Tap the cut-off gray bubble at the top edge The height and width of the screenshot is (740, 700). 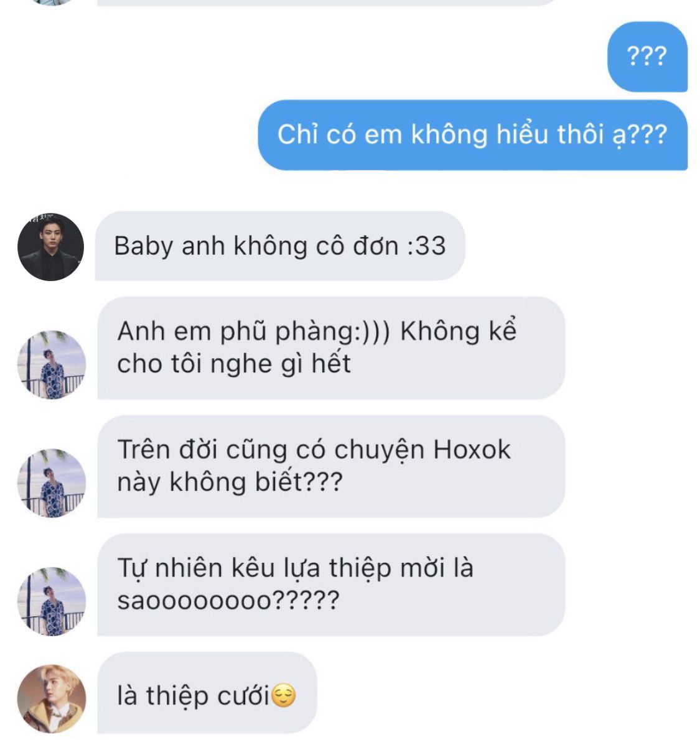(x=326, y=2)
